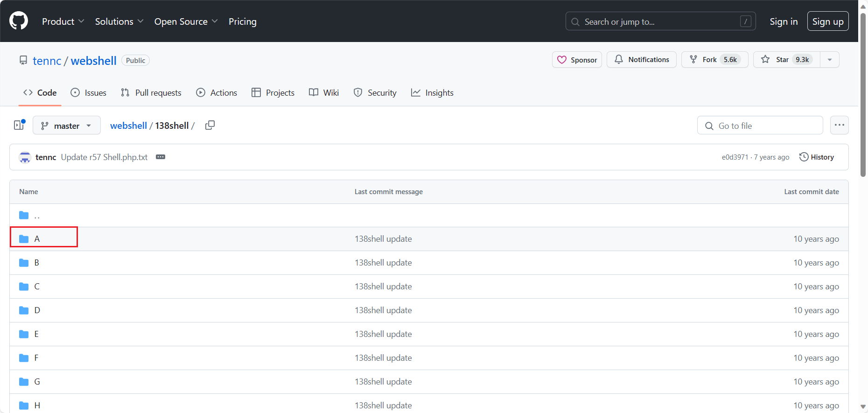868x413 pixels.
Task: Expand the Solutions dropdown
Action: 119,21
